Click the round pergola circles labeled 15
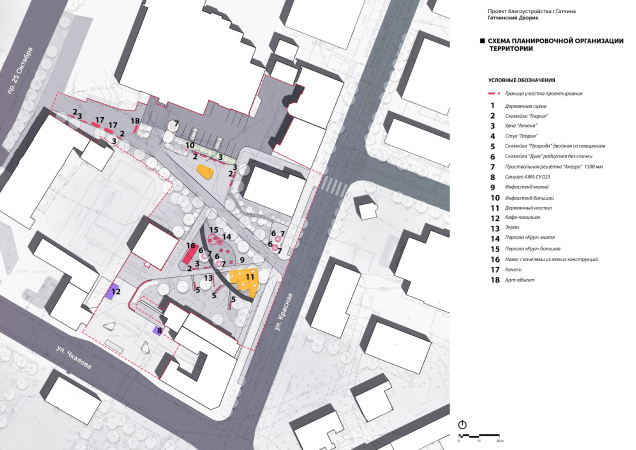This screenshot has height=450, width=636. [x=216, y=241]
